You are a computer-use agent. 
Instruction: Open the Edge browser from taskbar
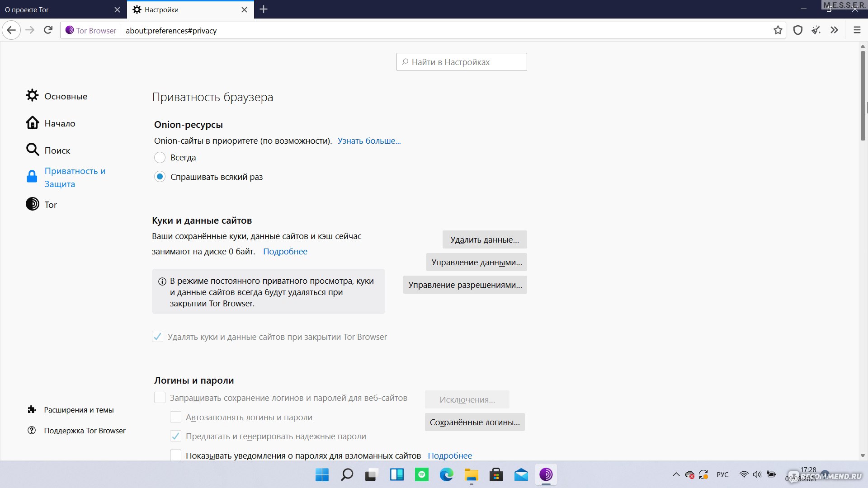(x=447, y=474)
